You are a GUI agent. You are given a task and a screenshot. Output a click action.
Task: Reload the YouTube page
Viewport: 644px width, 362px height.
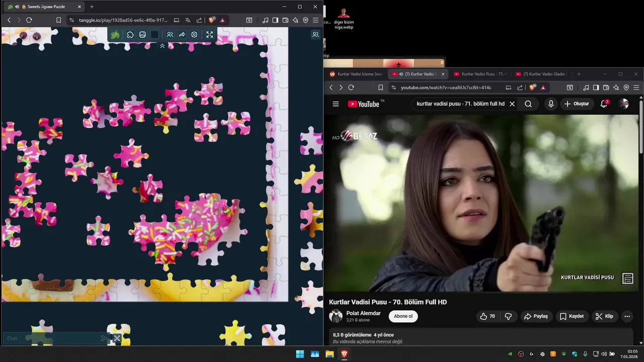(351, 87)
